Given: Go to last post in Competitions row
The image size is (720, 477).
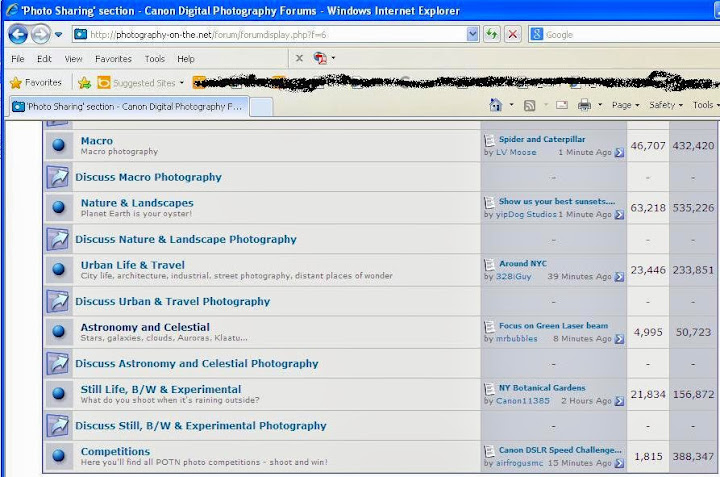Looking at the screenshot, I should 619,463.
